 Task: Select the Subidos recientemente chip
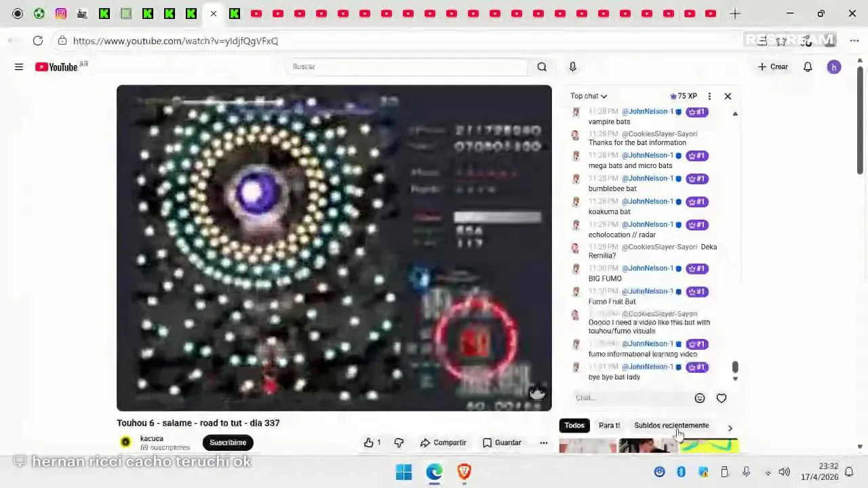click(x=671, y=426)
